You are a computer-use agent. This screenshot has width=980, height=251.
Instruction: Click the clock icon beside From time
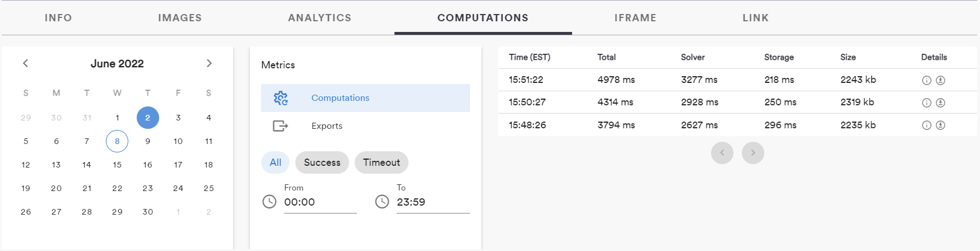(270, 202)
